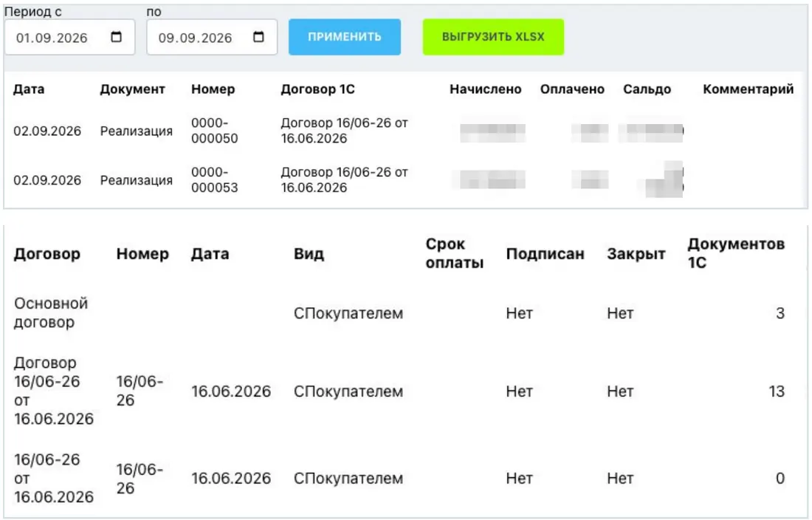Viewport: 812px width, 520px height.
Task: Select the Основной договор row name
Action: coord(51,313)
